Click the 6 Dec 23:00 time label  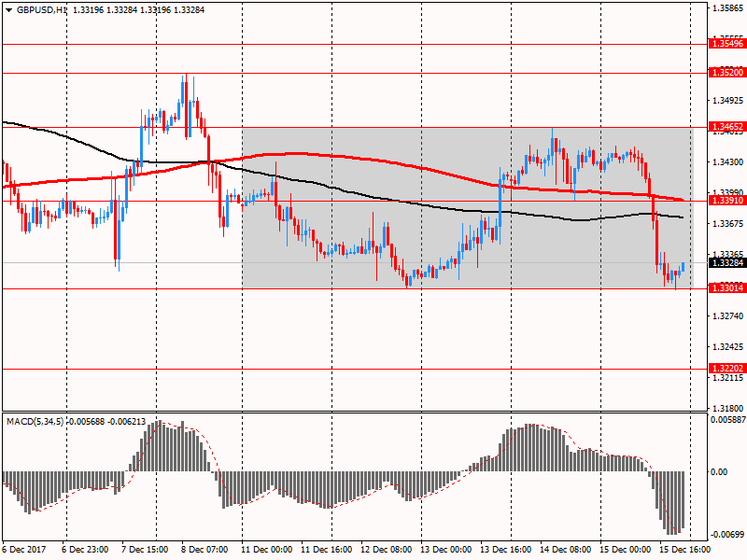pos(85,550)
